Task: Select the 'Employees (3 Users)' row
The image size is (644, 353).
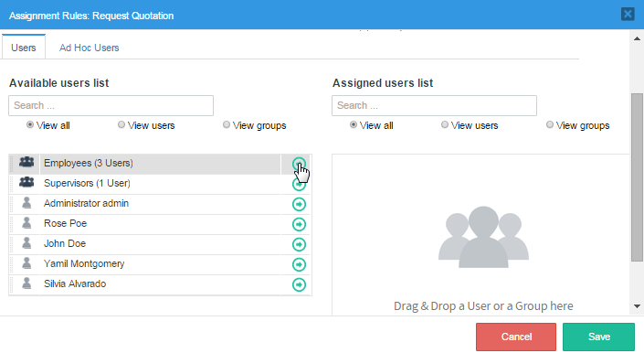Action: pos(160,164)
